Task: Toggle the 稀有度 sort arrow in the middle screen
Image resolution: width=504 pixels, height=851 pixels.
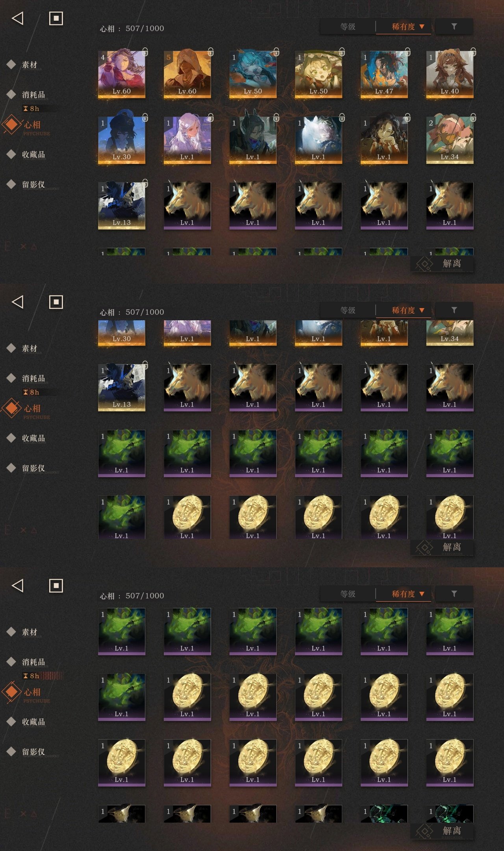Action: 422,310
